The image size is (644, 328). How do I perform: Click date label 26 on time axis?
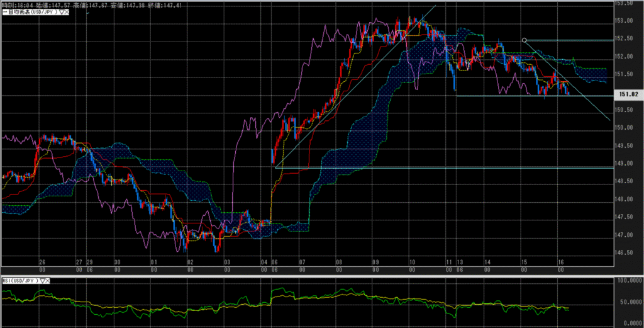[x=42, y=261]
